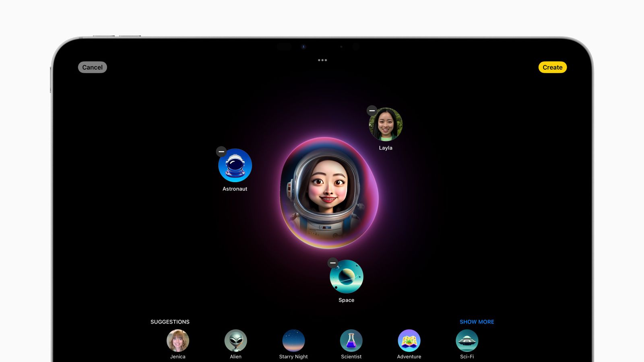Tap the Starry Night text label

pos(293,357)
